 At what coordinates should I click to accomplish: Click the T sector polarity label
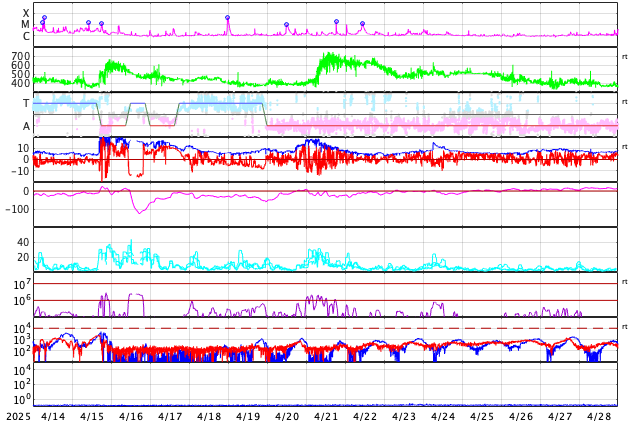pyautogui.click(x=26, y=103)
